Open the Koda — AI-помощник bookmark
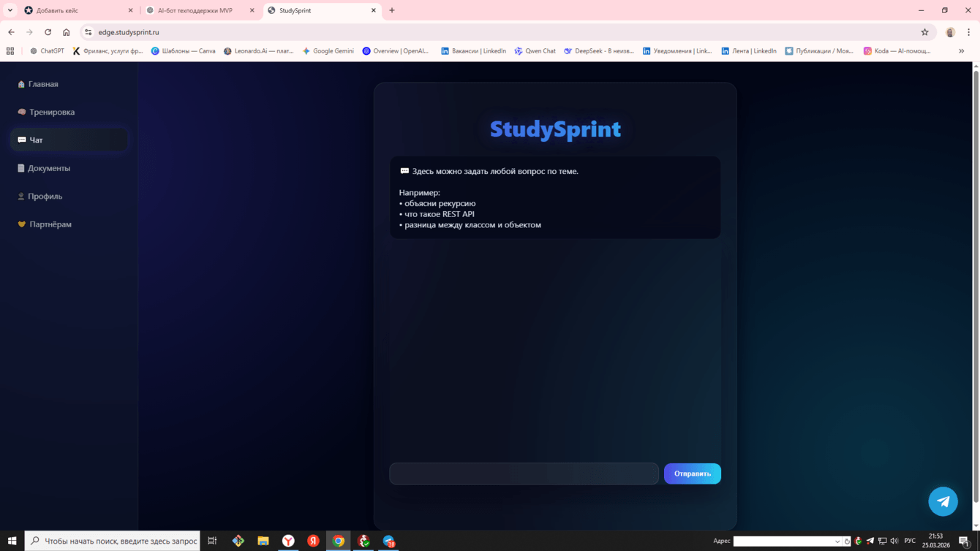980x551 pixels. click(x=897, y=51)
